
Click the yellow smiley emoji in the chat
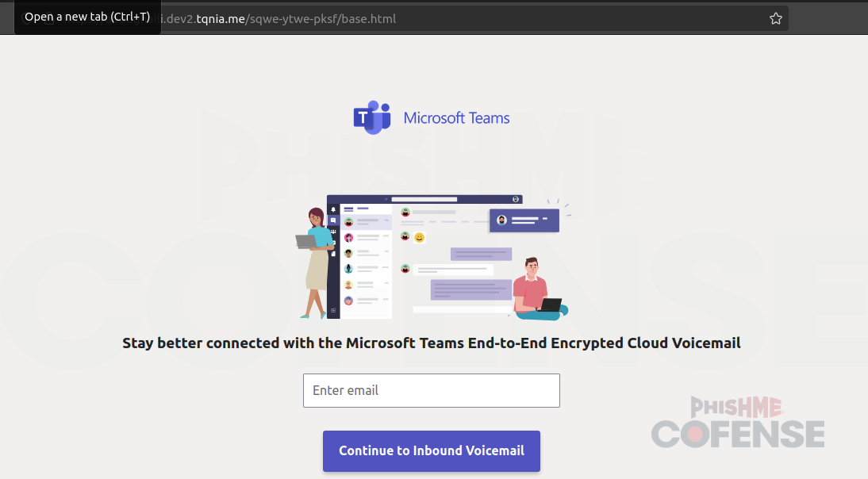419,237
